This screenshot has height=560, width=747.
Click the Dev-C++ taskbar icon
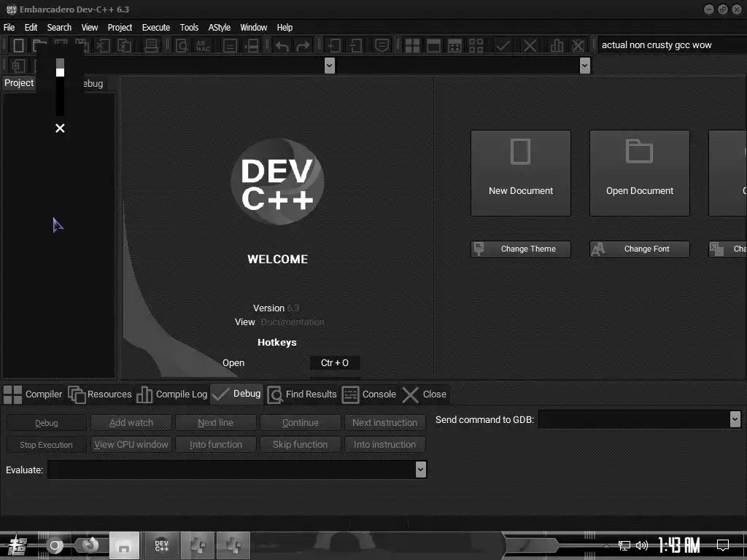pos(161,545)
